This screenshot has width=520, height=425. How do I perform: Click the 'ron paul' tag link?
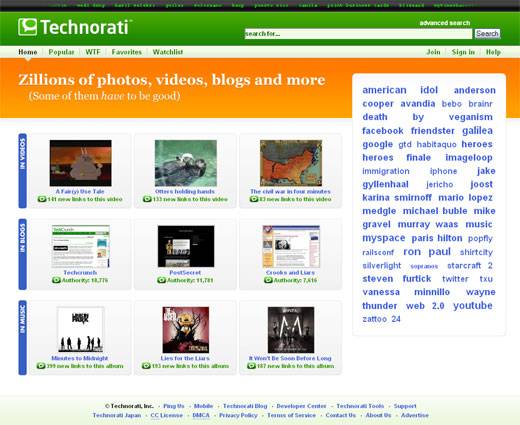[427, 252]
